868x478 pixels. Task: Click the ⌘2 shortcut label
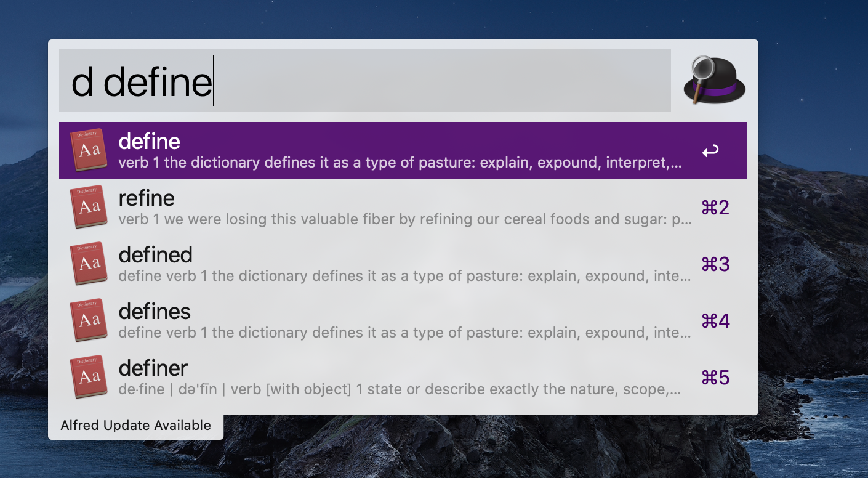(x=715, y=208)
